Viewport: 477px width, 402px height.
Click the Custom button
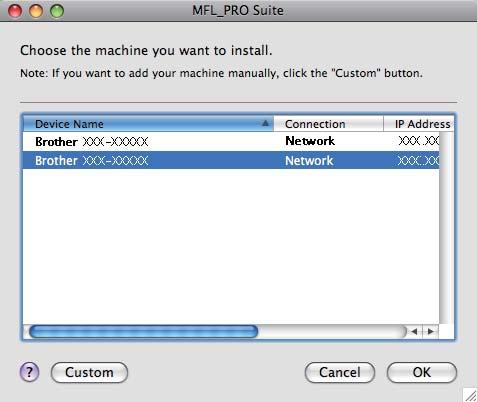(89, 372)
